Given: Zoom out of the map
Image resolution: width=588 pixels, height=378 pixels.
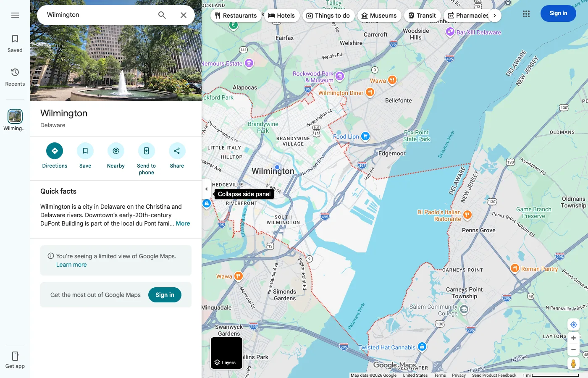Looking at the screenshot, I should (573, 349).
